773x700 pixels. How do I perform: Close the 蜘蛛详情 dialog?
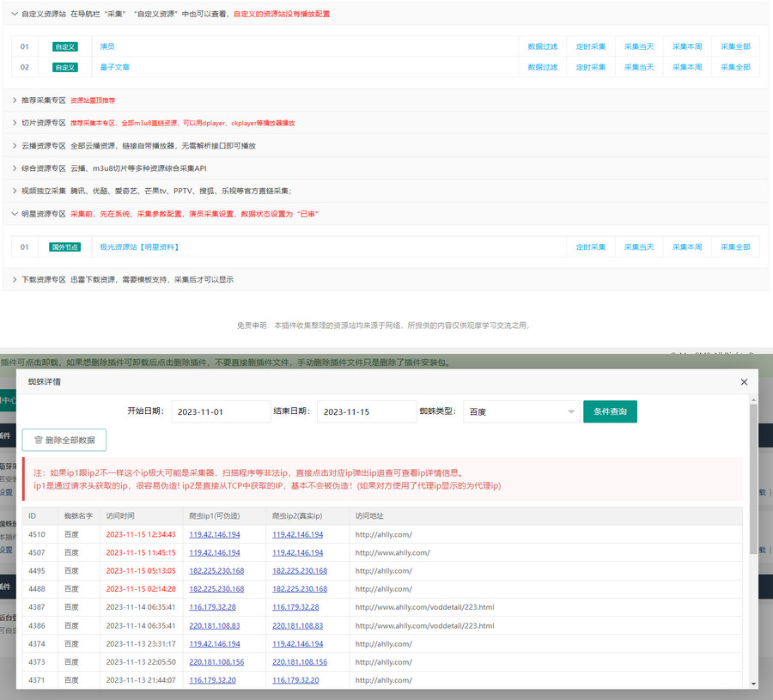(744, 382)
